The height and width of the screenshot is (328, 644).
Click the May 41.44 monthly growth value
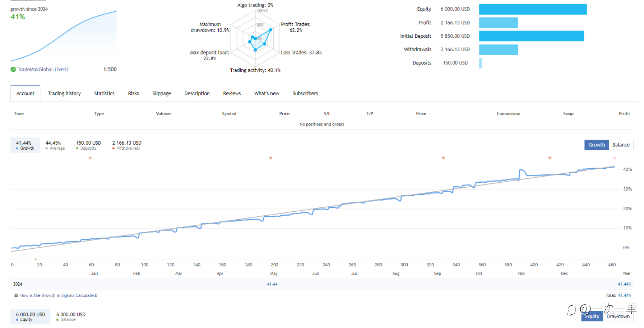(x=272, y=284)
